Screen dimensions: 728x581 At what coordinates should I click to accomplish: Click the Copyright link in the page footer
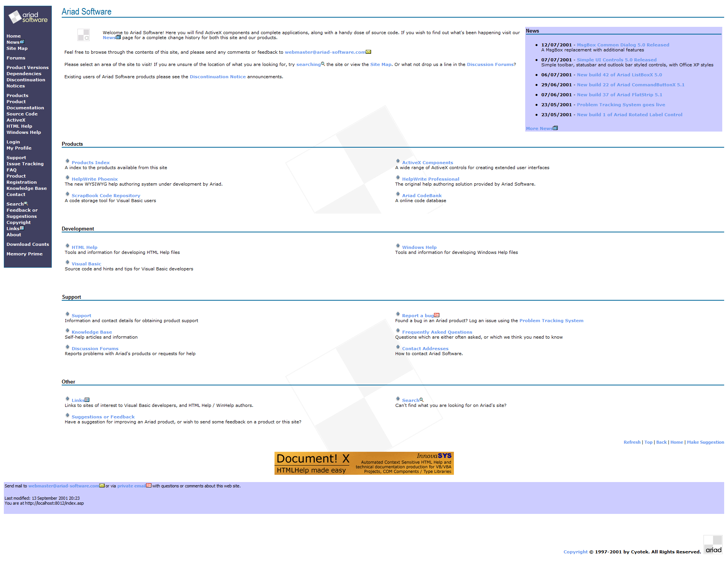pyautogui.click(x=575, y=552)
